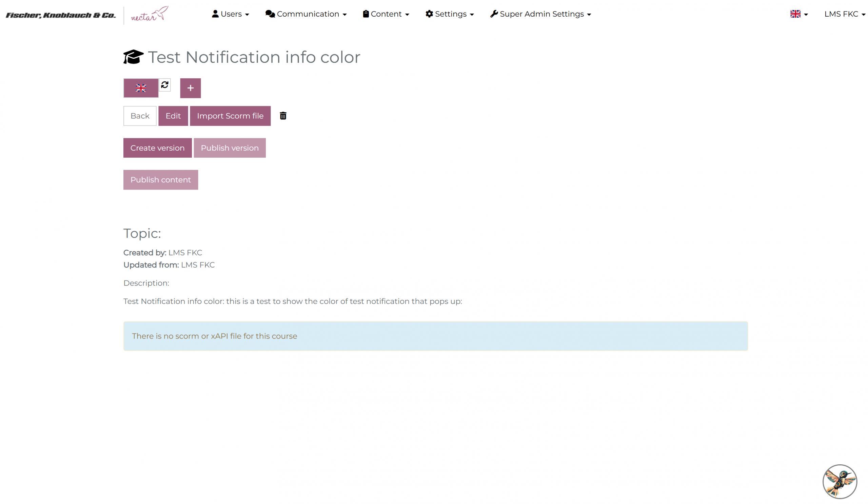
Task: Click Create version button
Action: tap(157, 148)
